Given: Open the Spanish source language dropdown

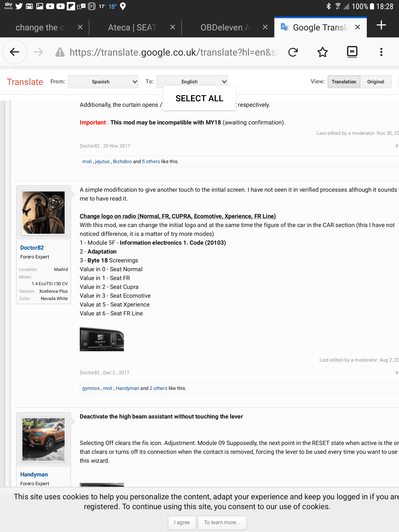Looking at the screenshot, I should coord(103,82).
